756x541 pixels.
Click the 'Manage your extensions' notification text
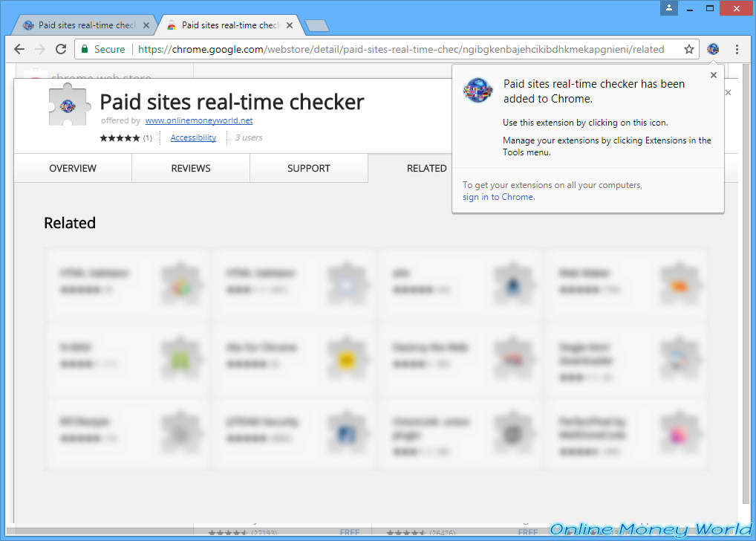[607, 146]
